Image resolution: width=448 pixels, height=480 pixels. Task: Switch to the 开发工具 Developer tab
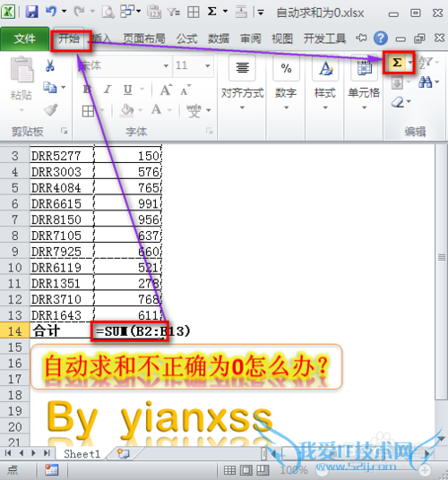[324, 39]
